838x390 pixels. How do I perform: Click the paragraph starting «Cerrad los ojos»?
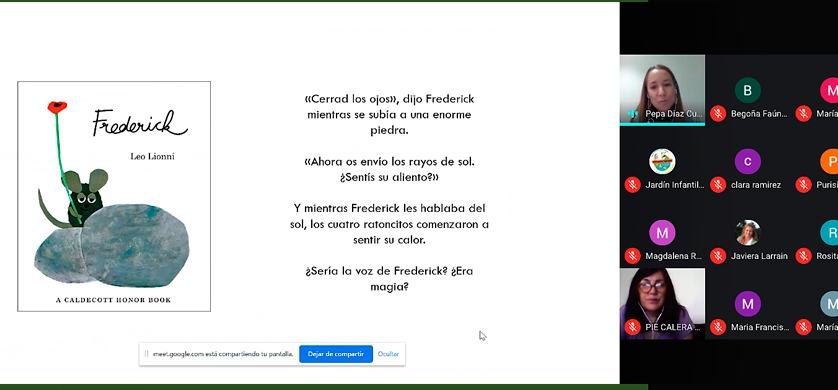point(389,115)
